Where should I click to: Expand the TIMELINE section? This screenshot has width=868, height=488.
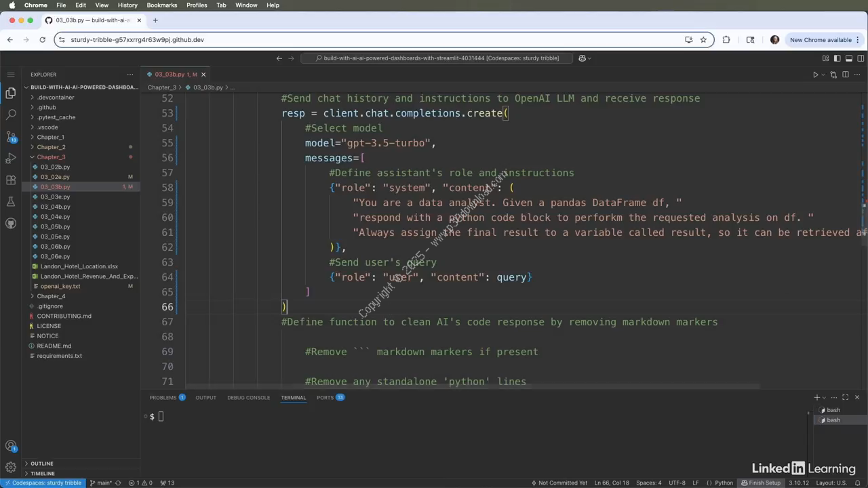pyautogui.click(x=42, y=473)
